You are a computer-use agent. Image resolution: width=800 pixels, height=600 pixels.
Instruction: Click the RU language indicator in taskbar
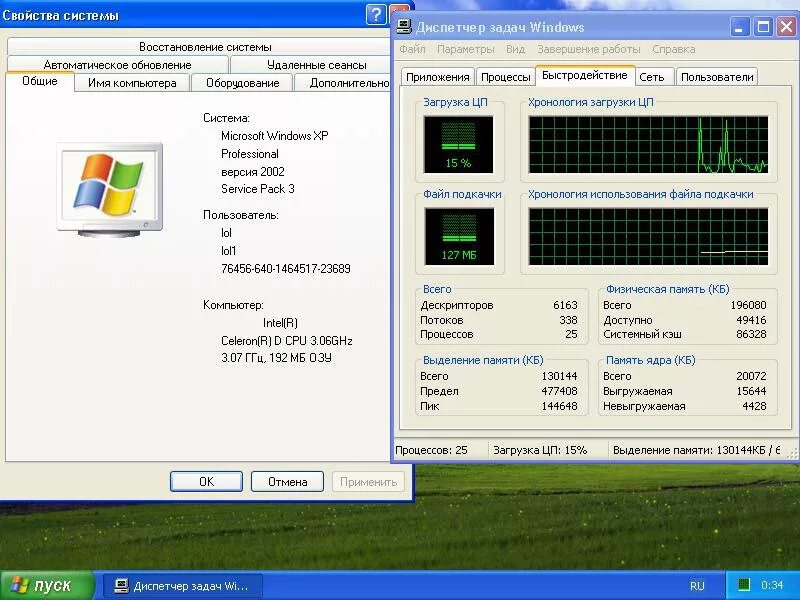(x=697, y=585)
